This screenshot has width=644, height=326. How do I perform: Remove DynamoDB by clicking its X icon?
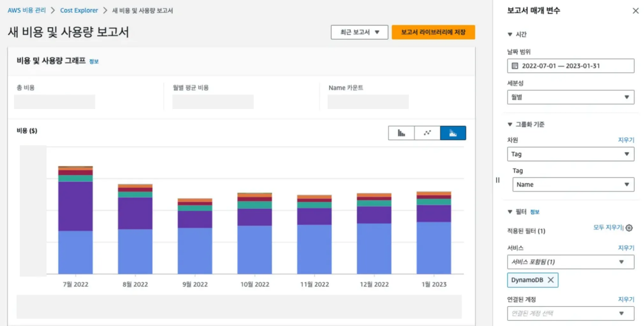(551, 280)
